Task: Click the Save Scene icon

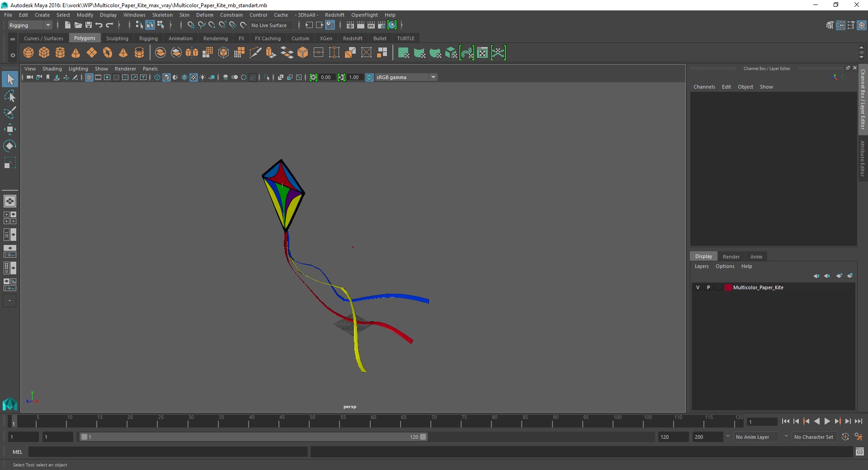Action: click(x=89, y=25)
